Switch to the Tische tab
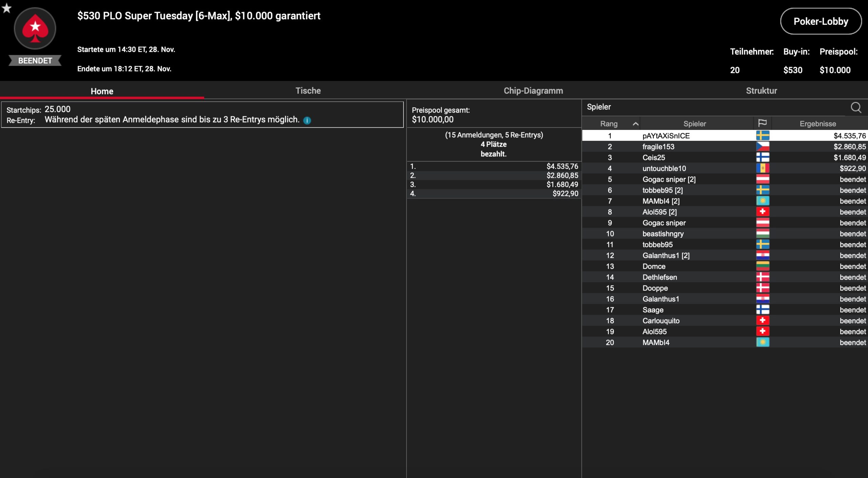 coord(308,91)
